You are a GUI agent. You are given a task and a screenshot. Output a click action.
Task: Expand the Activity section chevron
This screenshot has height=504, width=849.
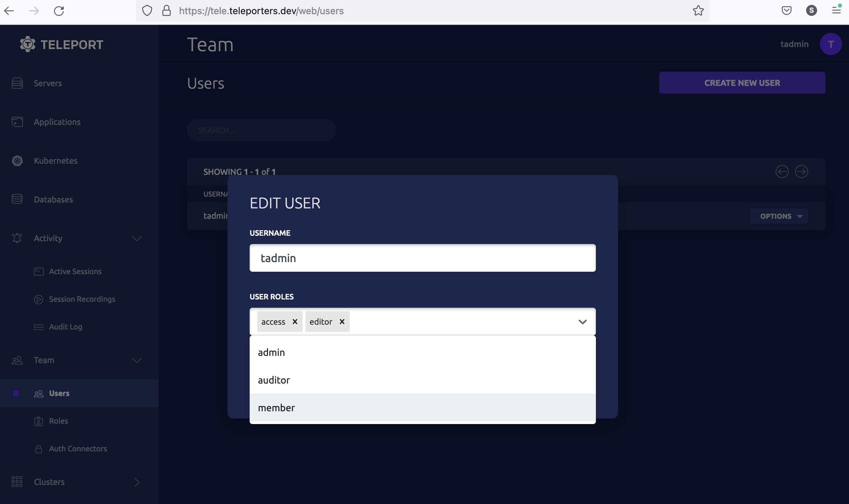pos(136,238)
